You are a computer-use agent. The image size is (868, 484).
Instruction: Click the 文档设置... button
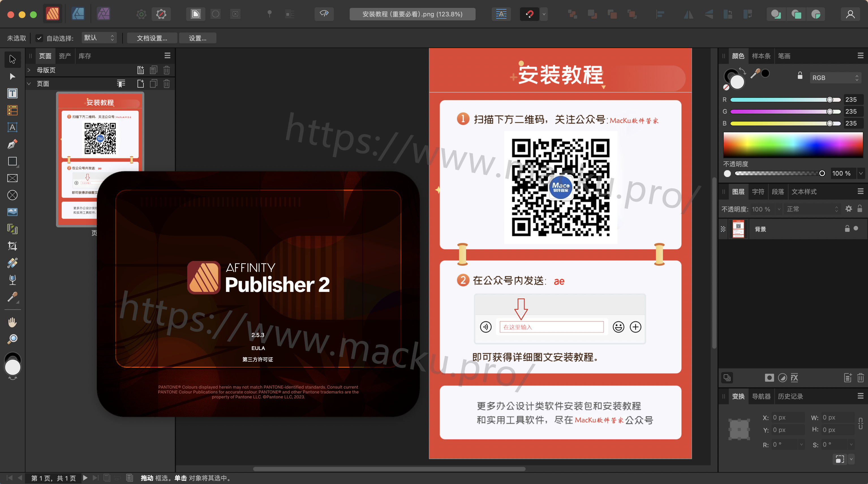coord(152,38)
